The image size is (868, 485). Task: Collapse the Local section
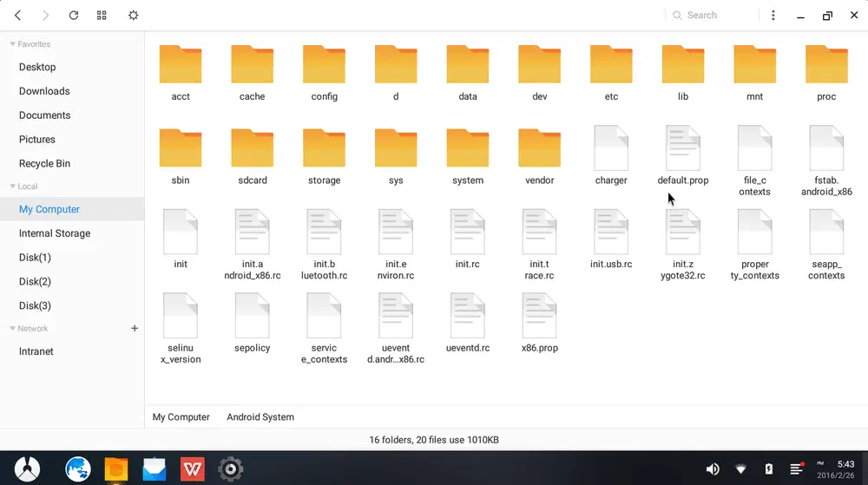pyautogui.click(x=13, y=187)
